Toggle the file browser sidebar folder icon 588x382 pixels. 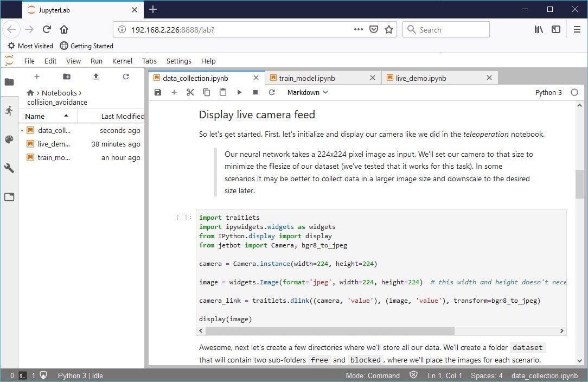tap(9, 82)
